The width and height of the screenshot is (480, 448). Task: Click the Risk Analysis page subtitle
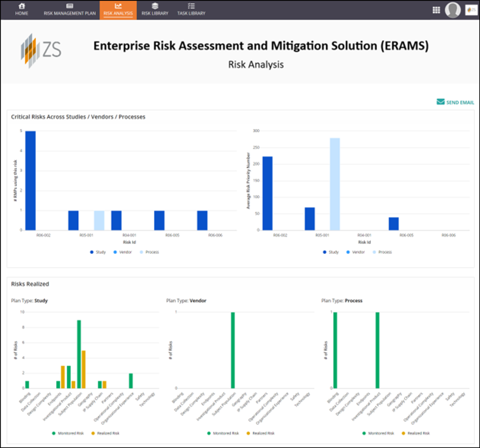(x=256, y=65)
